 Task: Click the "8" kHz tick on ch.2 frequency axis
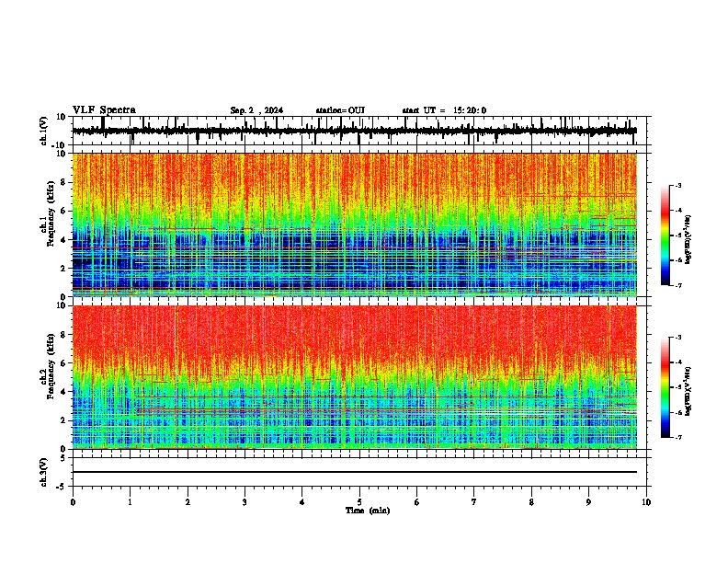(x=63, y=335)
